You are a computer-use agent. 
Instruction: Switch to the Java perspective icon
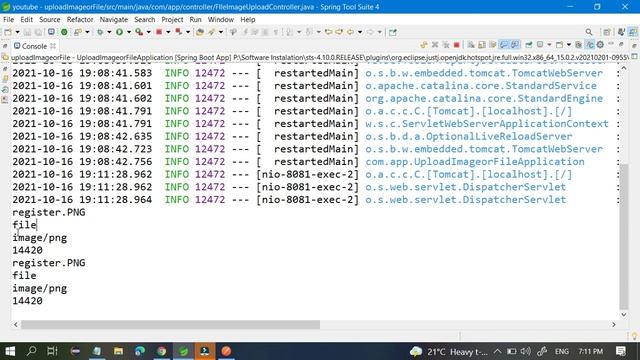[622, 32]
